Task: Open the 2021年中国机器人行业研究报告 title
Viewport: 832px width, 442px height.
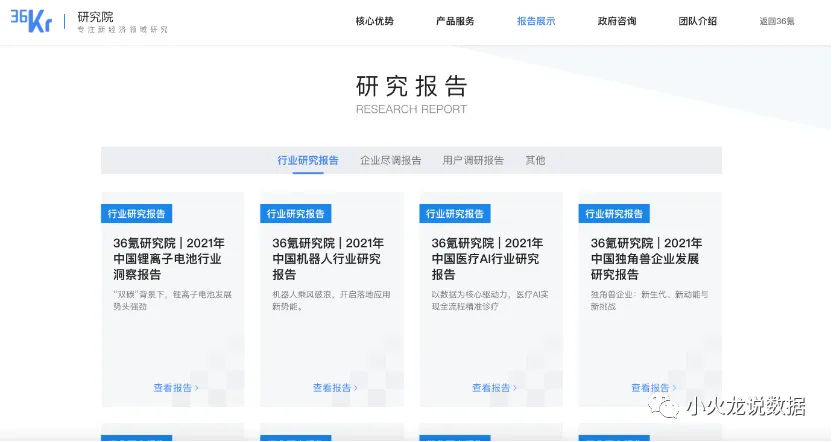Action: (x=328, y=259)
